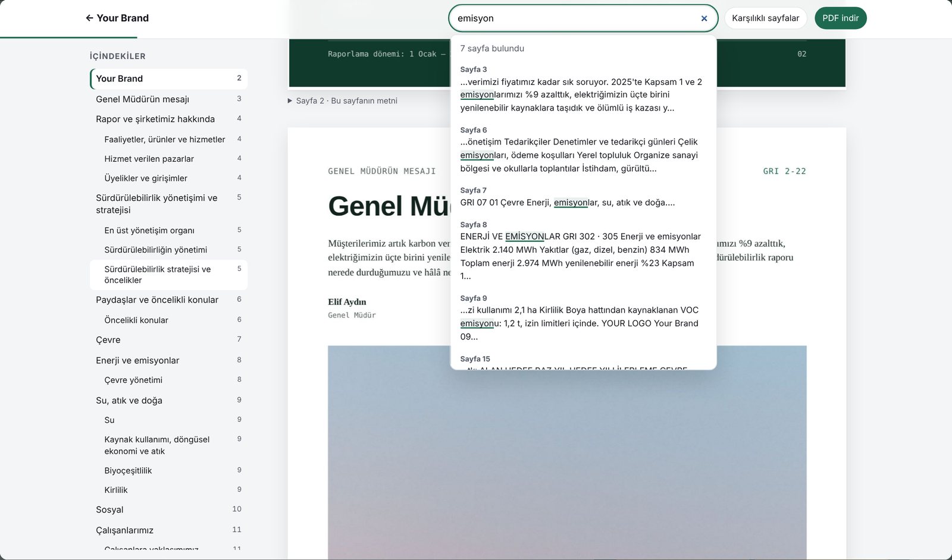Select 'Hizmet verilen pazarlar' entry

pyautogui.click(x=169, y=159)
